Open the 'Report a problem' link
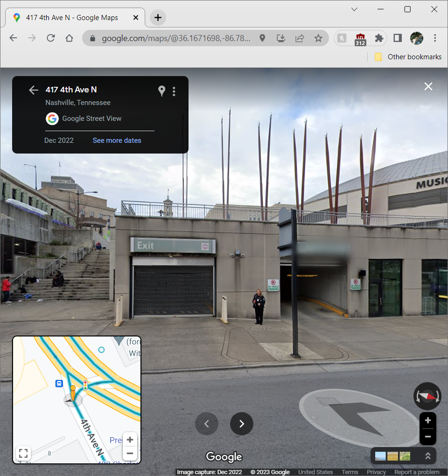The height and width of the screenshot is (476, 448). point(417,472)
